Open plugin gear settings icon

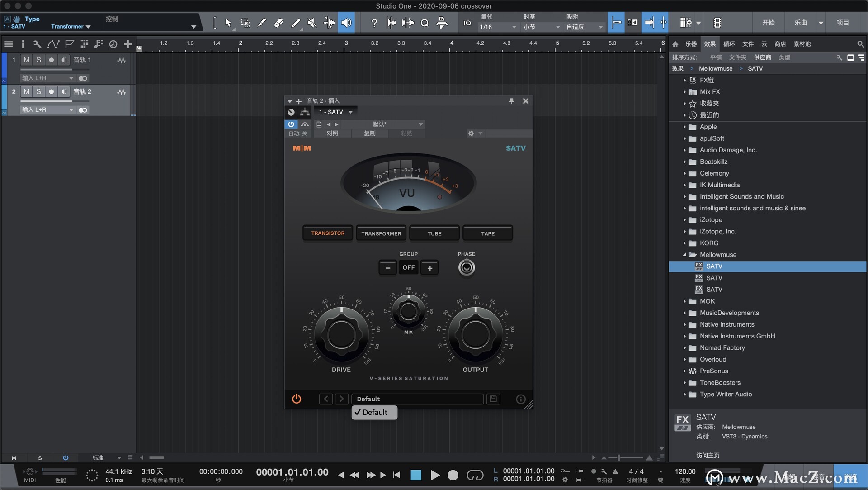(x=471, y=133)
